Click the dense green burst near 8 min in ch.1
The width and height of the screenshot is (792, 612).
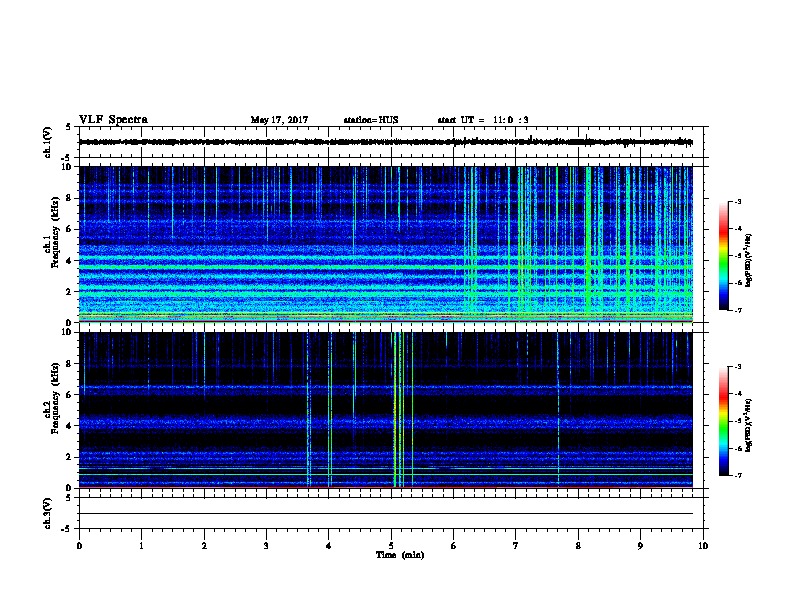588,244
